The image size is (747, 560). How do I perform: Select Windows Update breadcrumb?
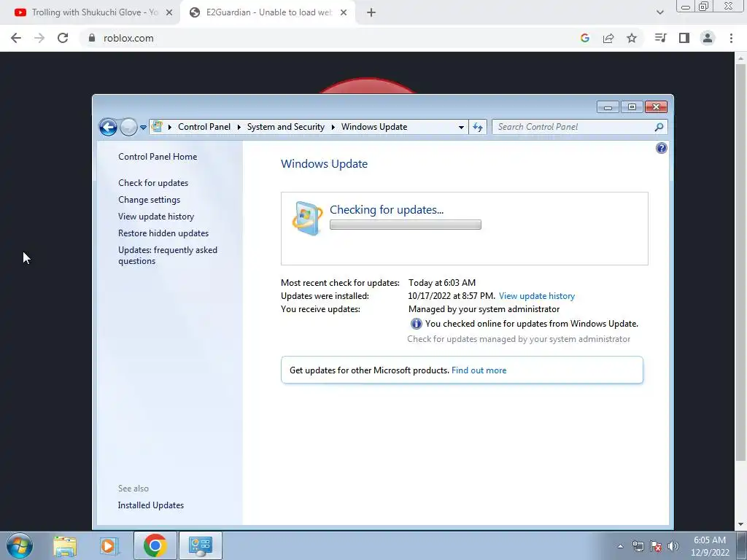[x=374, y=127]
